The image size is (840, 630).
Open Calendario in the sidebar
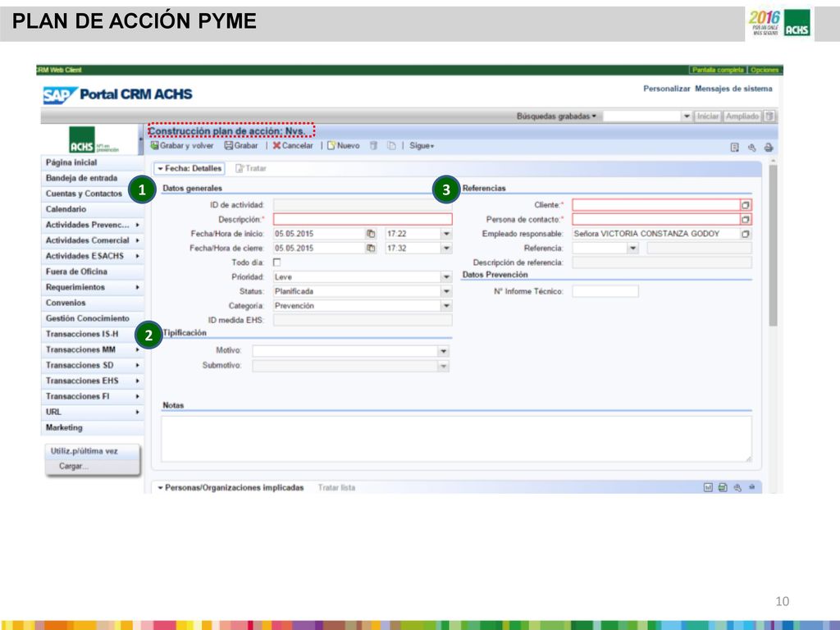(x=92, y=209)
